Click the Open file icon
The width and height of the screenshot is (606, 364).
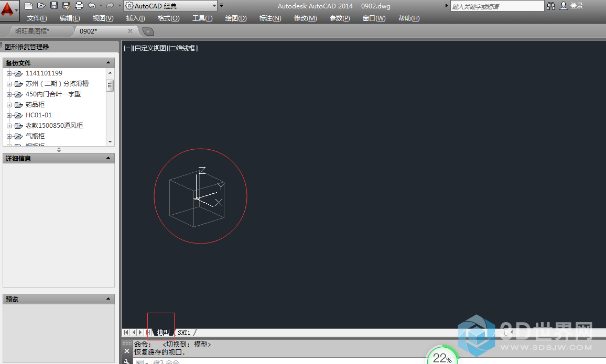(x=41, y=5)
